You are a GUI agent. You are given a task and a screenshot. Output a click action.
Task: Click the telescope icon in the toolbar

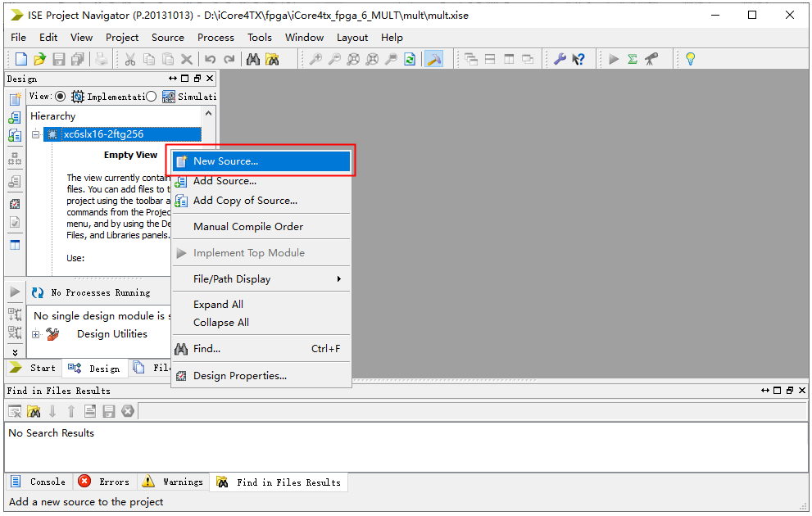tap(651, 59)
